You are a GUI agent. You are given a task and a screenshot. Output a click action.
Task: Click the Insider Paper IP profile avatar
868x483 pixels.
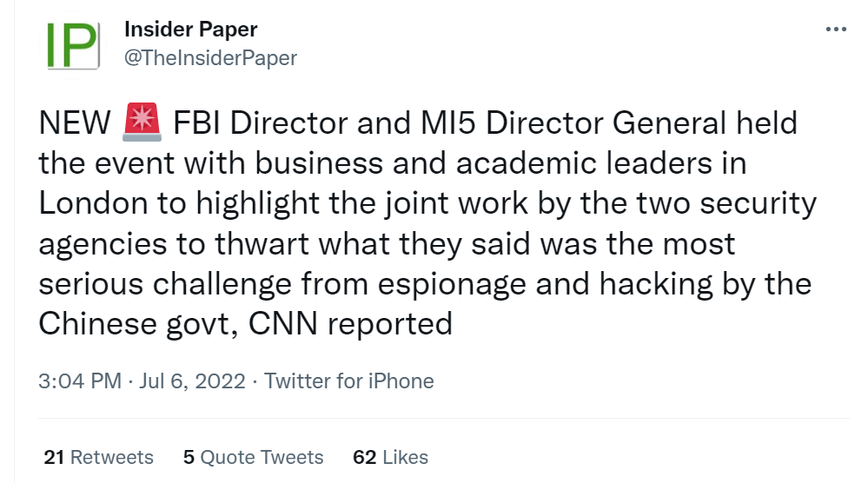(73, 45)
